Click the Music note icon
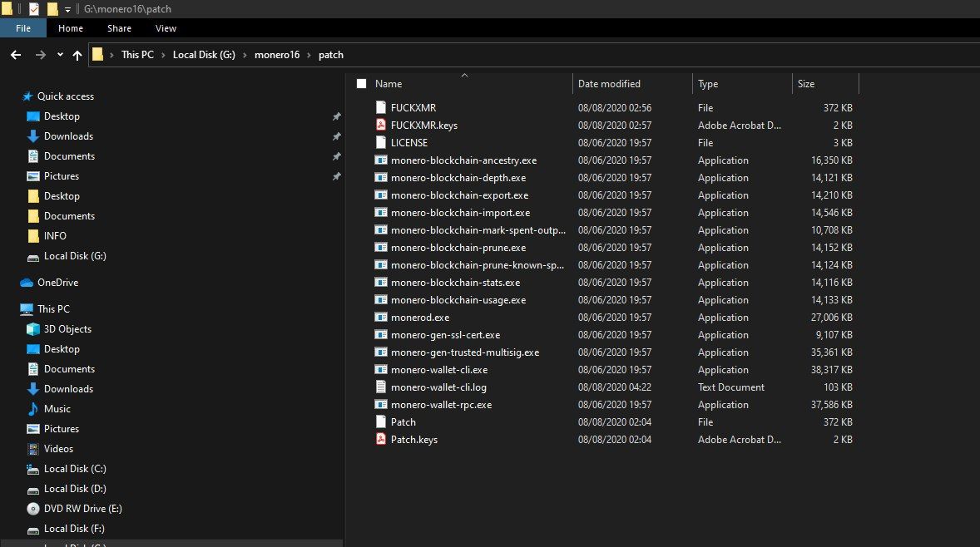 point(33,409)
